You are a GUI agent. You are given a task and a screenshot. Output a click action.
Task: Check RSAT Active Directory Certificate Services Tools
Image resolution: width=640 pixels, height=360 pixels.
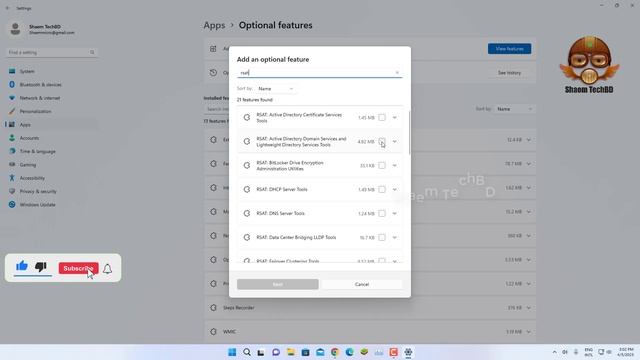click(x=382, y=118)
